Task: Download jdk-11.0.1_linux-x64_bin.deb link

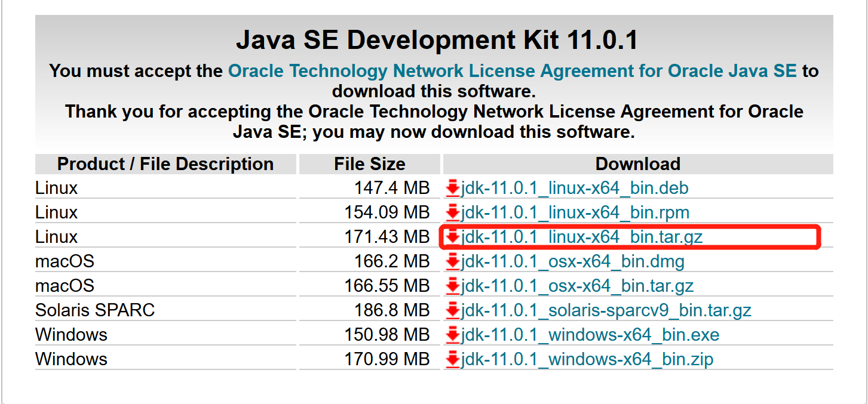Action: tap(575, 189)
